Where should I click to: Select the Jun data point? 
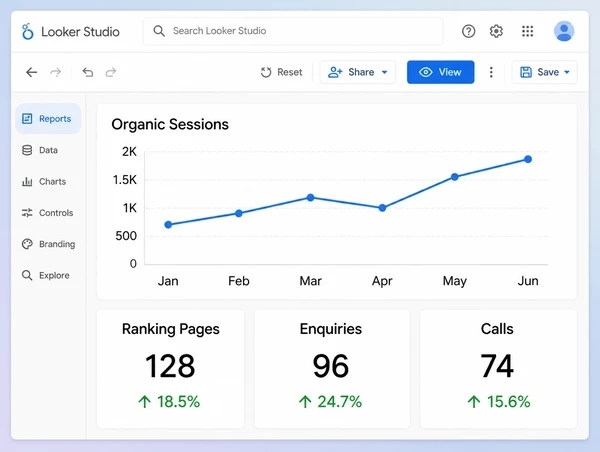click(x=528, y=159)
